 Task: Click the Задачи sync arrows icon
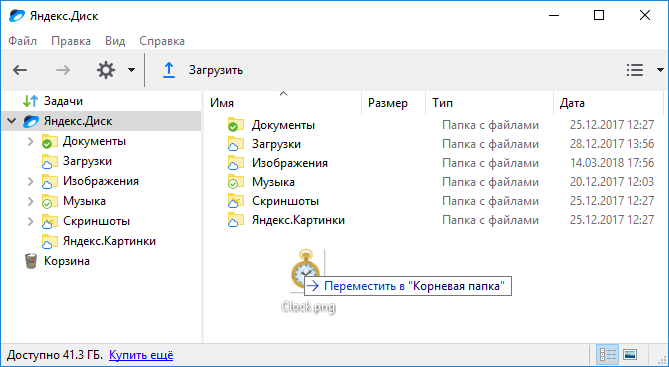pyautogui.click(x=31, y=101)
